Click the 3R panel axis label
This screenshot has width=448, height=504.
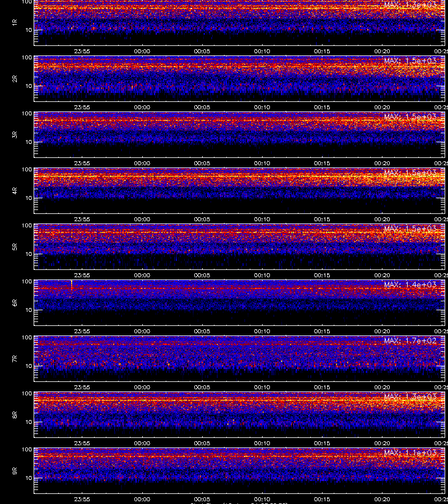click(15, 134)
